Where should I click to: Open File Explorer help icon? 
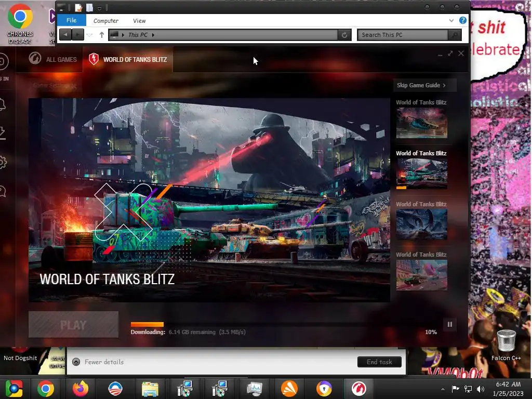coord(463,20)
